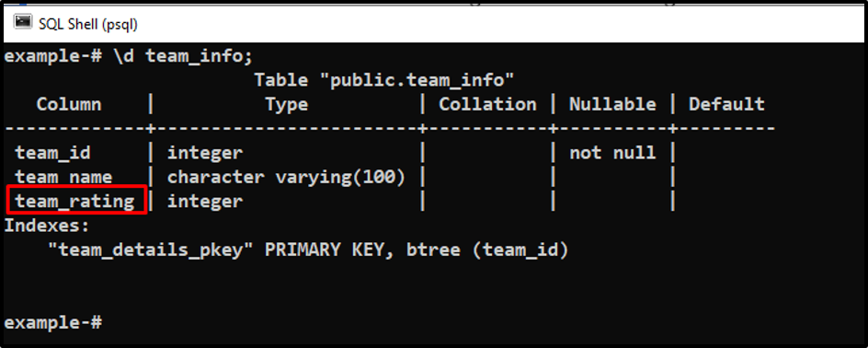The width and height of the screenshot is (868, 348).
Task: Click the Nullable column header
Action: pos(612,104)
